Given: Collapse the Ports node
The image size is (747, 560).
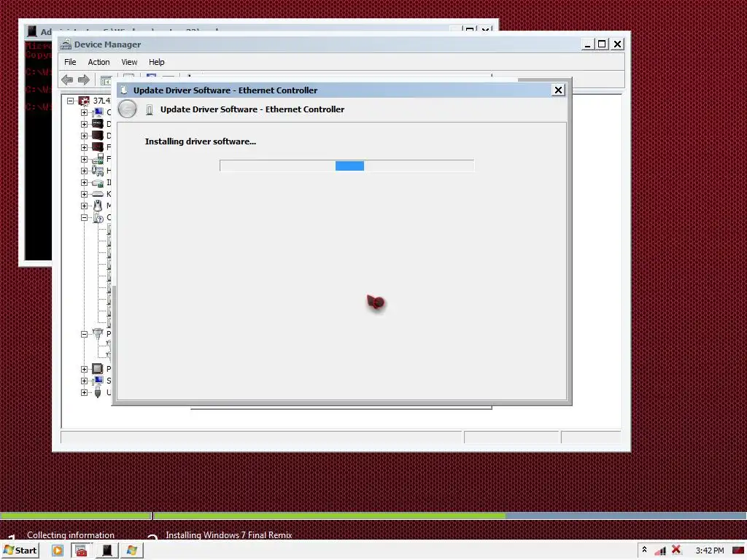Looking at the screenshot, I should [x=85, y=334].
